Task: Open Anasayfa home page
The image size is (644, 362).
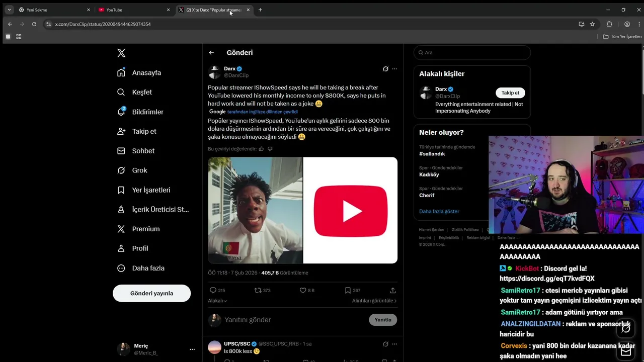Action: (139, 72)
